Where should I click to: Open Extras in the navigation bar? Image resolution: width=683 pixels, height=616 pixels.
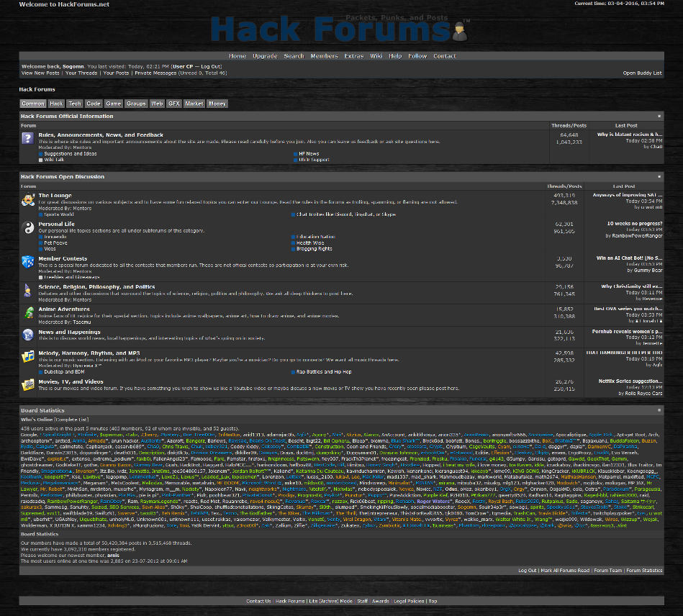(353, 56)
